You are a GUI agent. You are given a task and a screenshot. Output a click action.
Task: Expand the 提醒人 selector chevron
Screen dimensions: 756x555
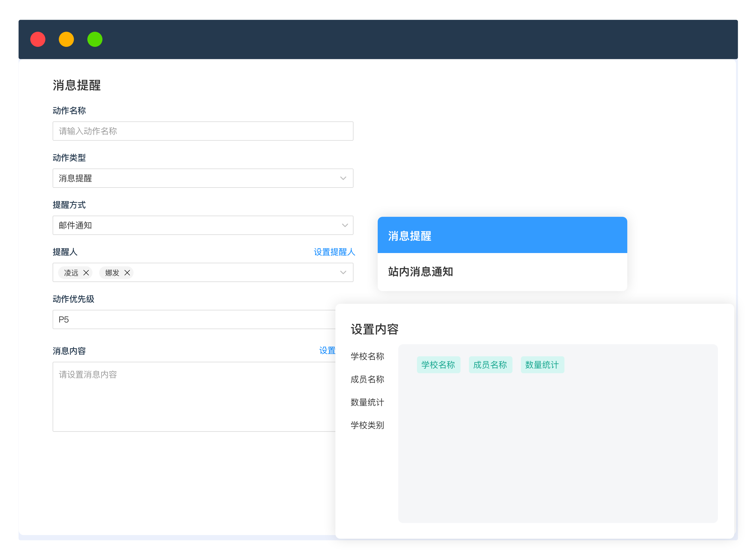[x=343, y=272]
